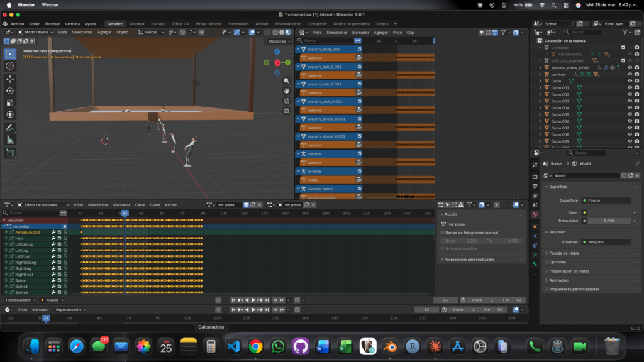
Task: Activate the Move tool
Action: [x=10, y=79]
